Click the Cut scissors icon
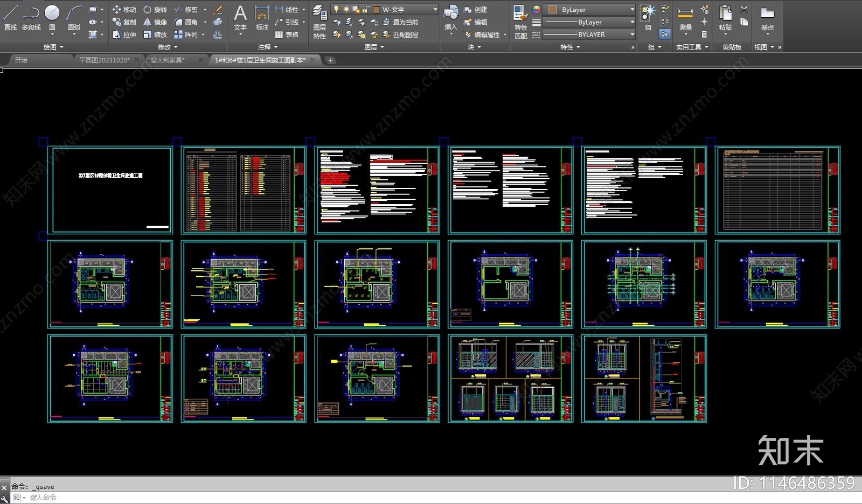The height and width of the screenshot is (504, 862). tap(744, 9)
